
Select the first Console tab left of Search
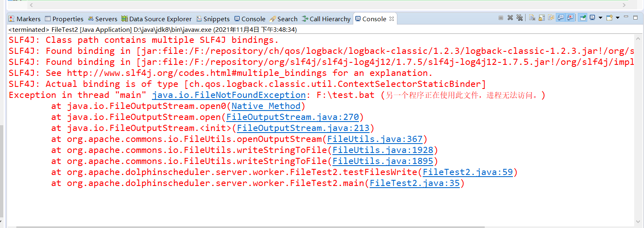tap(250, 19)
